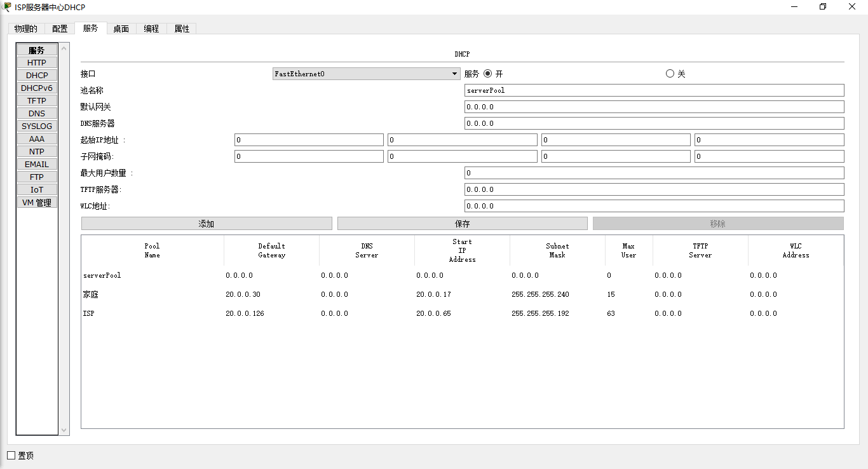Screen dimensions: 868x469
Task: Open the 属性 tab
Action: coord(182,29)
